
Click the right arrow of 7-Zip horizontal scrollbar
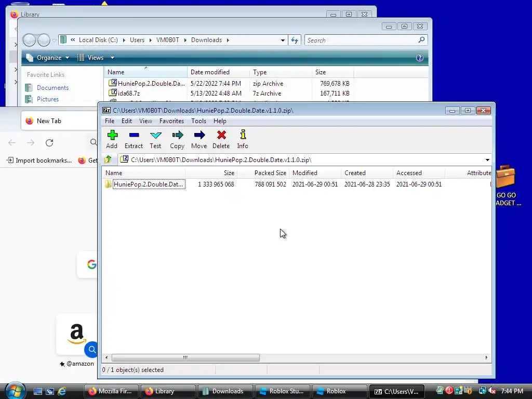click(x=486, y=357)
